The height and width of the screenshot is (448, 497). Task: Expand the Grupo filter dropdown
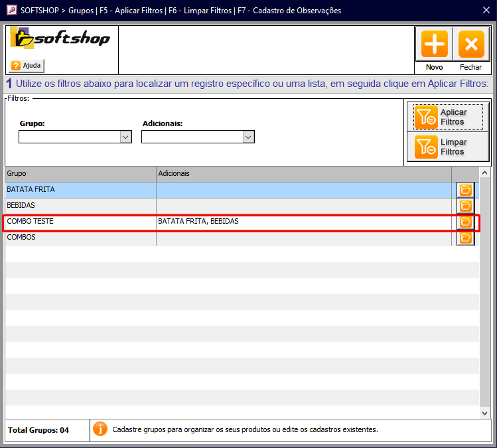tap(125, 137)
